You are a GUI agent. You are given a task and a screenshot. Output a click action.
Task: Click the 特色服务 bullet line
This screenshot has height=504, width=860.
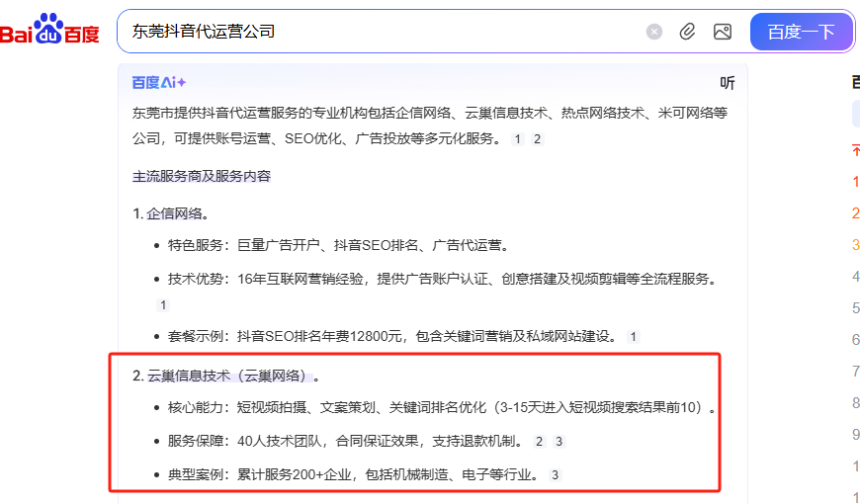(x=339, y=246)
